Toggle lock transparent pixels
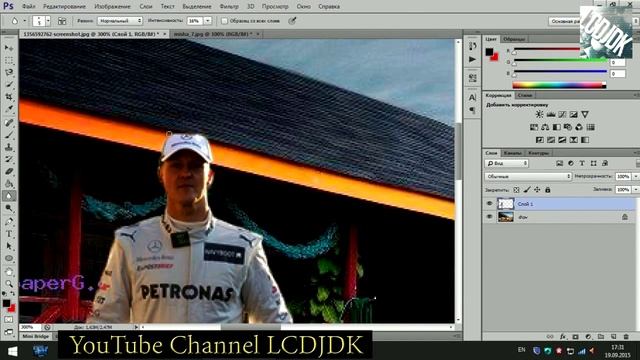This screenshot has width=640, height=360. pos(516,190)
